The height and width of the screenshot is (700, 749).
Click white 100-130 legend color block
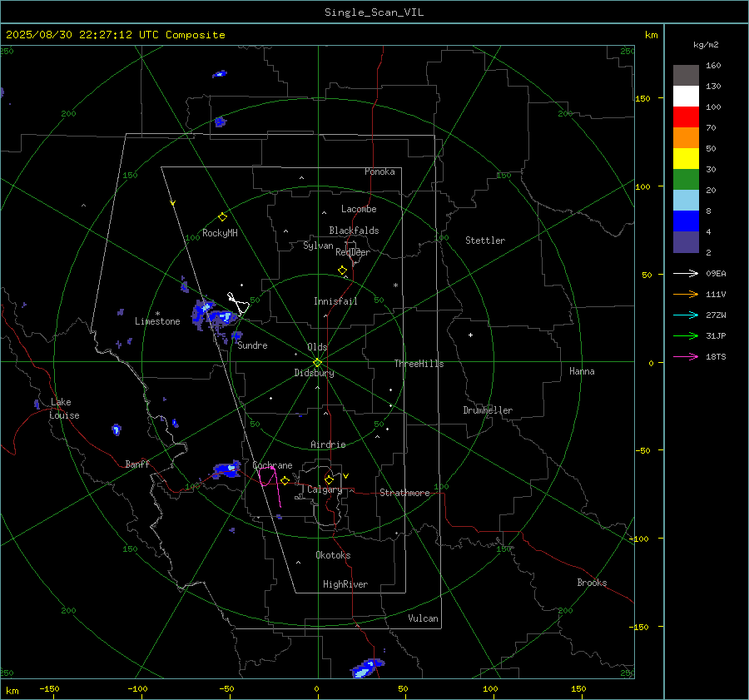pyautogui.click(x=686, y=97)
